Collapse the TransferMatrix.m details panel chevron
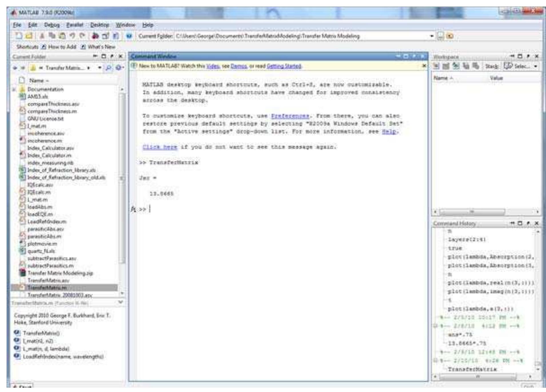This screenshot has height=392, width=546. coord(121,302)
